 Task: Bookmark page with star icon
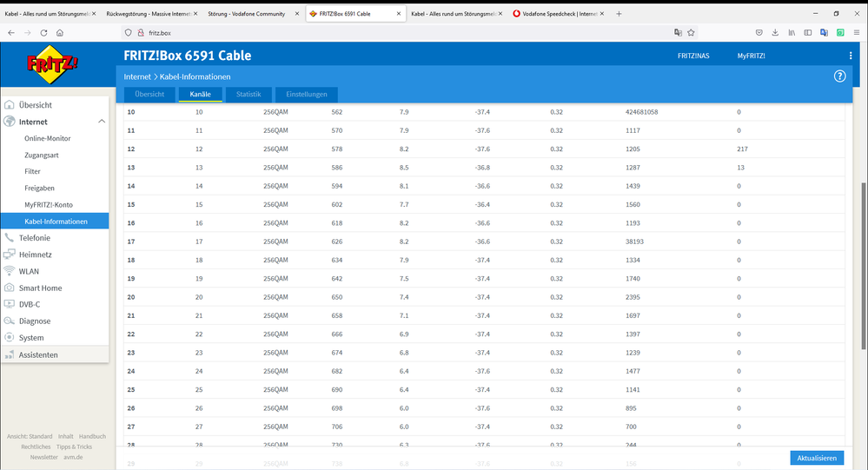[x=691, y=33]
